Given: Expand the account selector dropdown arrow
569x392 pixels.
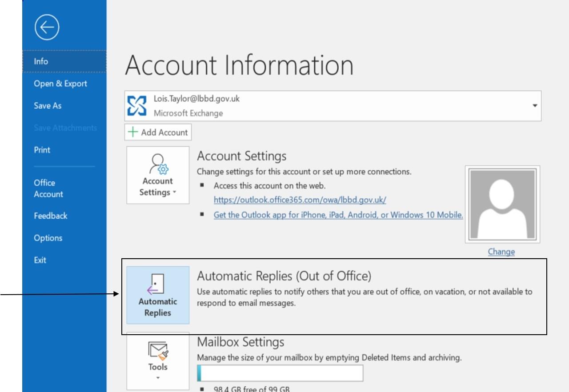Looking at the screenshot, I should (x=535, y=106).
